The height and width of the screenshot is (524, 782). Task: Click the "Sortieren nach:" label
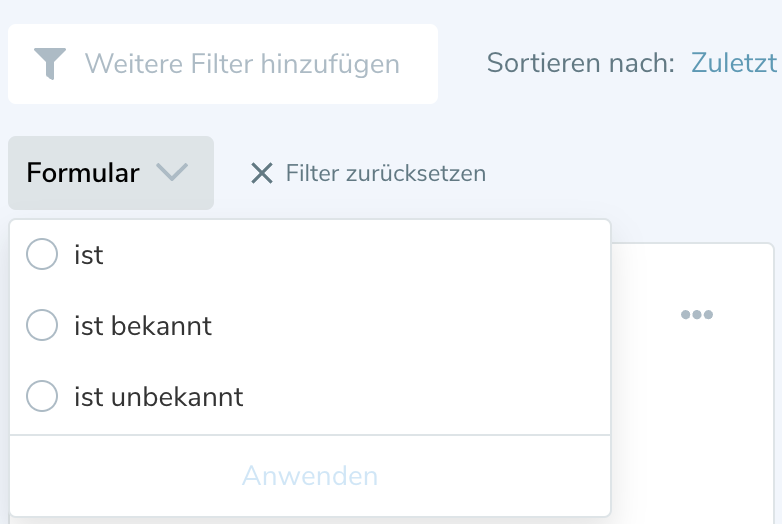point(581,64)
